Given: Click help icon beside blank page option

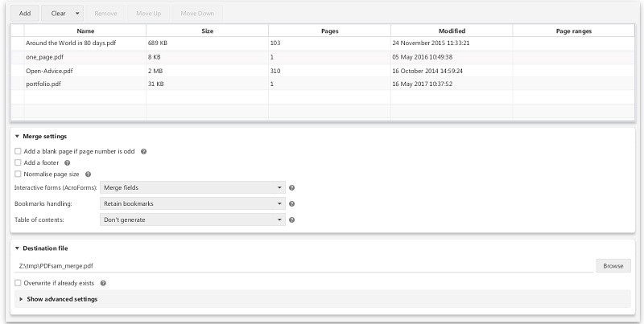Looking at the screenshot, I should [143, 151].
